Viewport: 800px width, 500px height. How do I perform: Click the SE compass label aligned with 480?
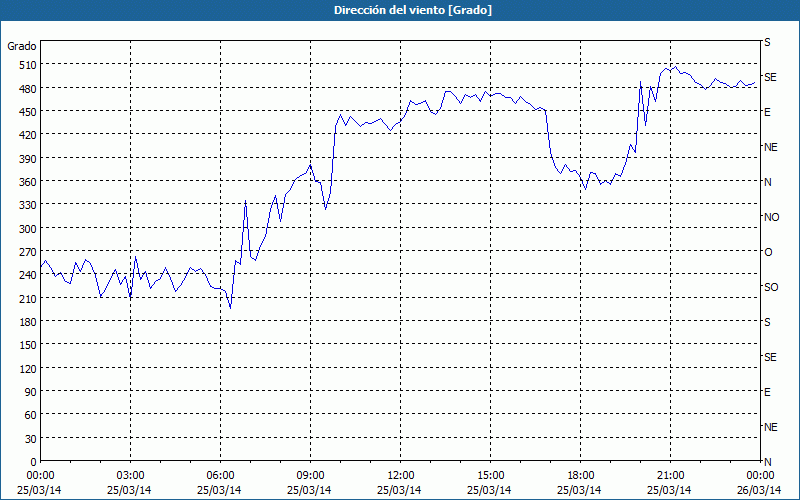tap(770, 77)
